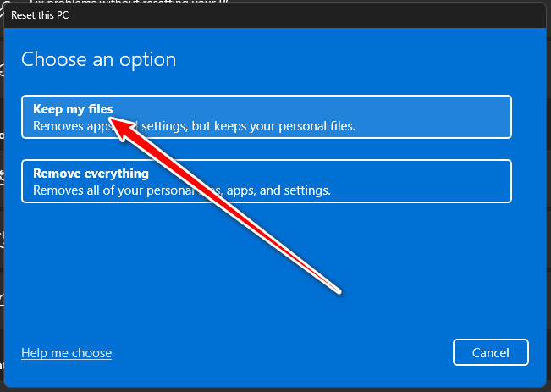The height and width of the screenshot is (392, 551).
Task: Click the bold Keep my files label
Action: [x=72, y=108]
